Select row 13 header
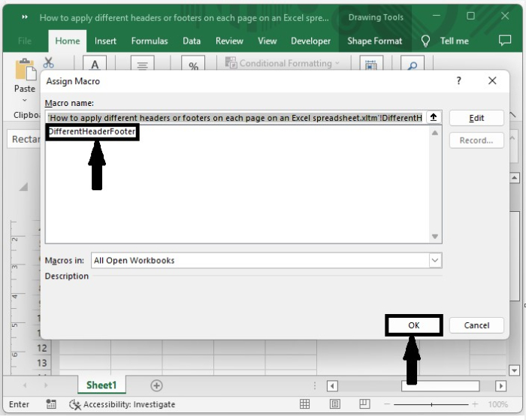 pyautogui.click(x=42, y=363)
